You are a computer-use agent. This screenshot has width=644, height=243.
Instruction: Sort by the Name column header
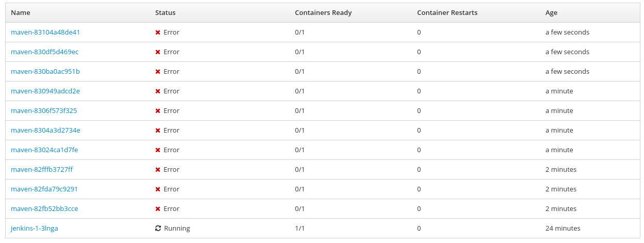[21, 12]
